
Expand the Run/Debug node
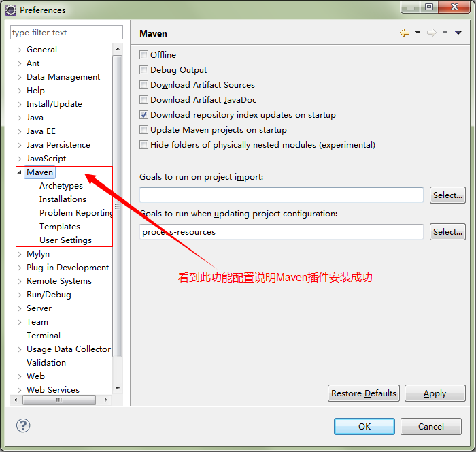click(x=20, y=295)
